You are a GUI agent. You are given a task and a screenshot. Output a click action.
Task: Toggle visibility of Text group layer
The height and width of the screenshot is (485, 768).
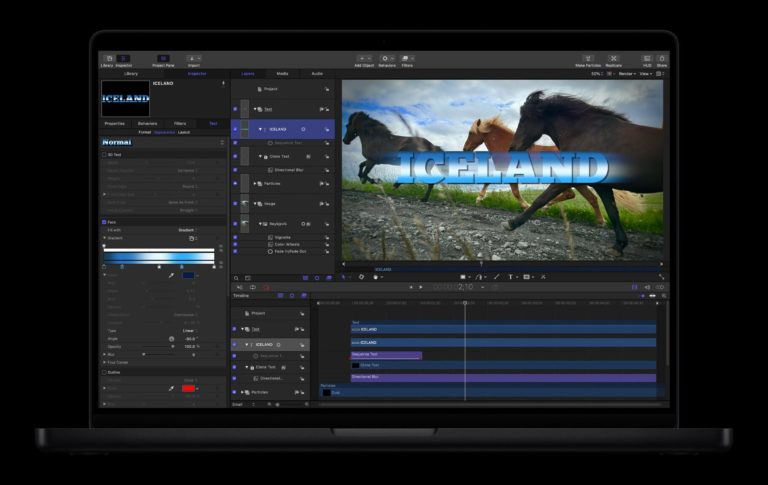pyautogui.click(x=235, y=109)
